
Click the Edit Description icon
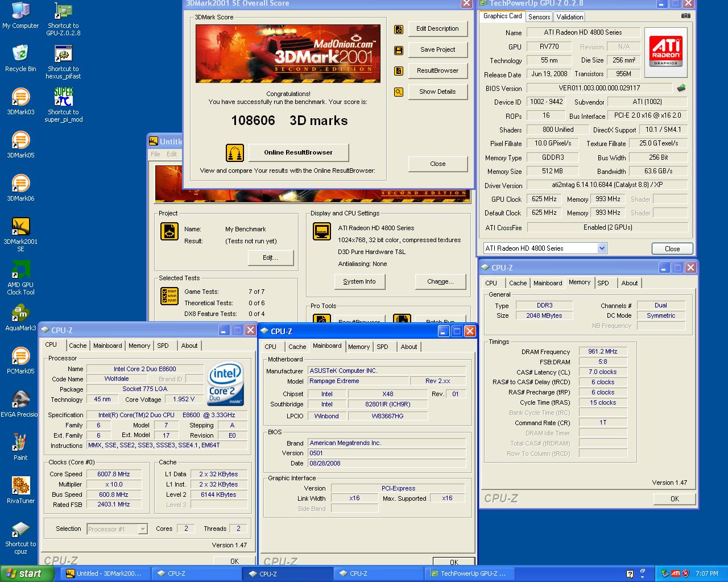(399, 29)
